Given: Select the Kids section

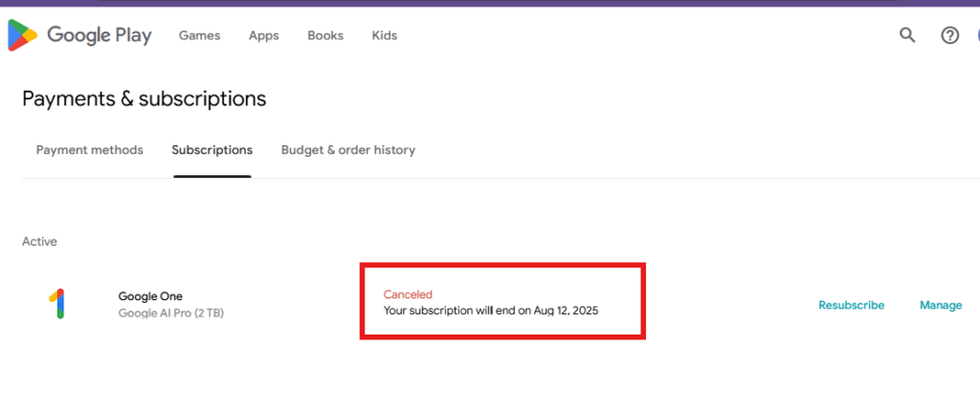Looking at the screenshot, I should pos(385,35).
